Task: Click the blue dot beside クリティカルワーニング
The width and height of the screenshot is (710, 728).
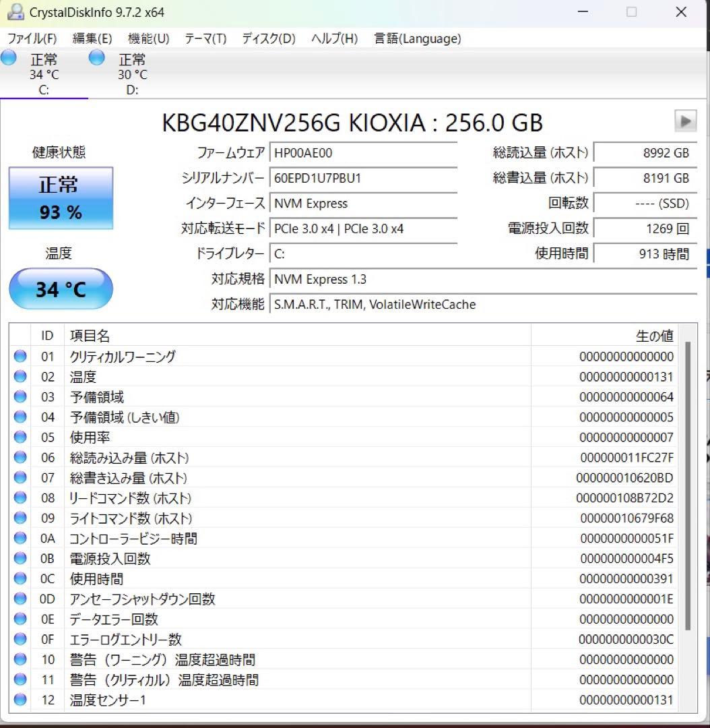Action: pos(20,356)
